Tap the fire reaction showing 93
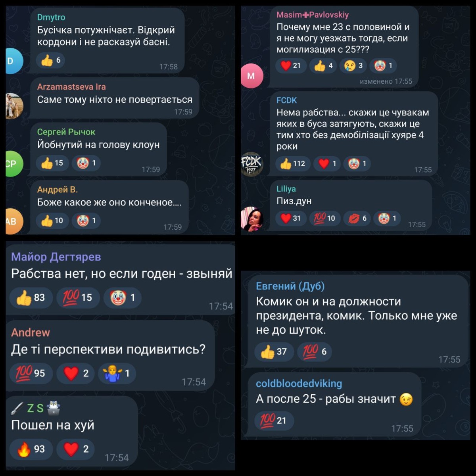The height and width of the screenshot is (476, 476). pyautogui.click(x=31, y=449)
